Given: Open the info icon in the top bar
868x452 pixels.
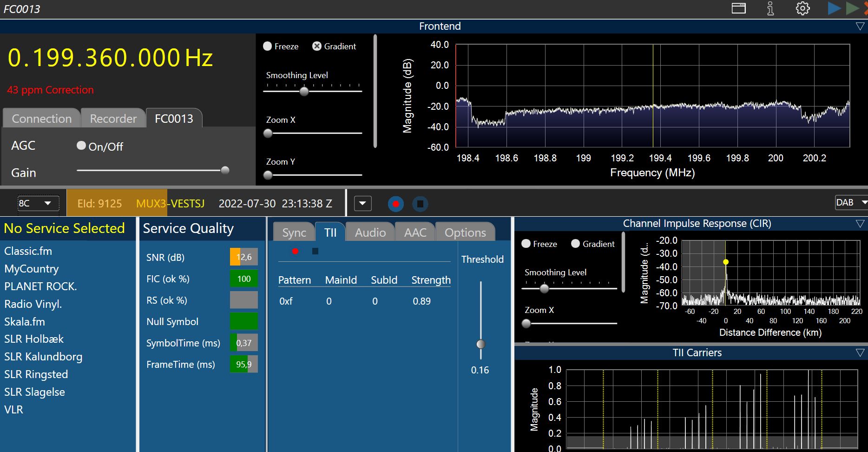Looking at the screenshot, I should pos(770,8).
